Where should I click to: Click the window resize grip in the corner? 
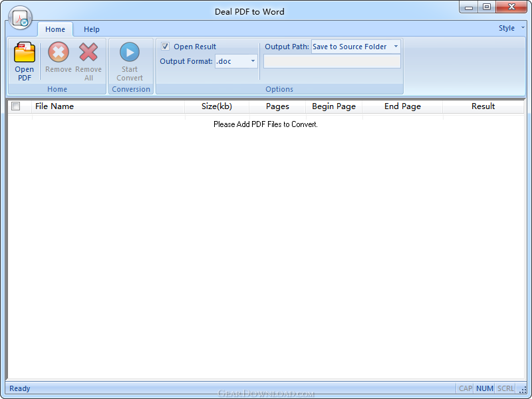(x=523, y=390)
